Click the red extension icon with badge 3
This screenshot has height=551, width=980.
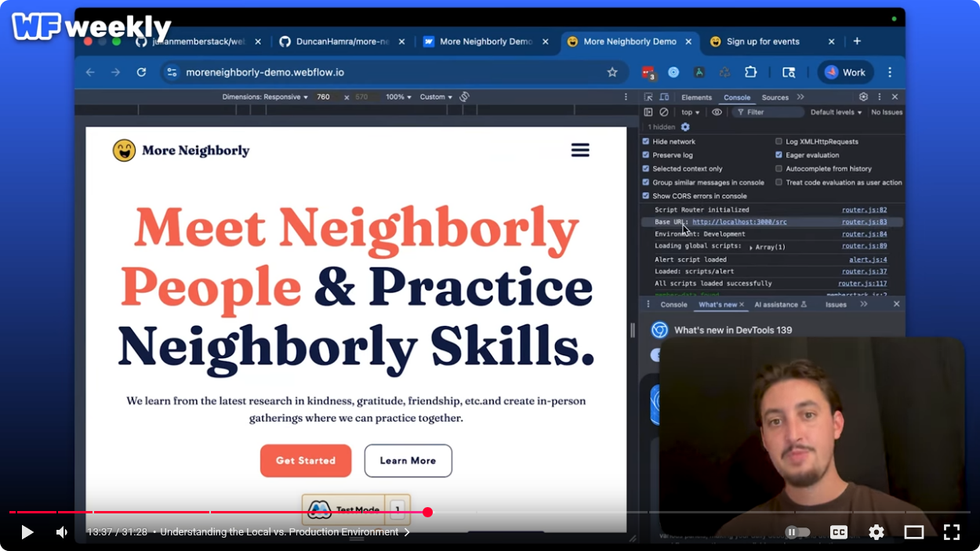(x=648, y=73)
